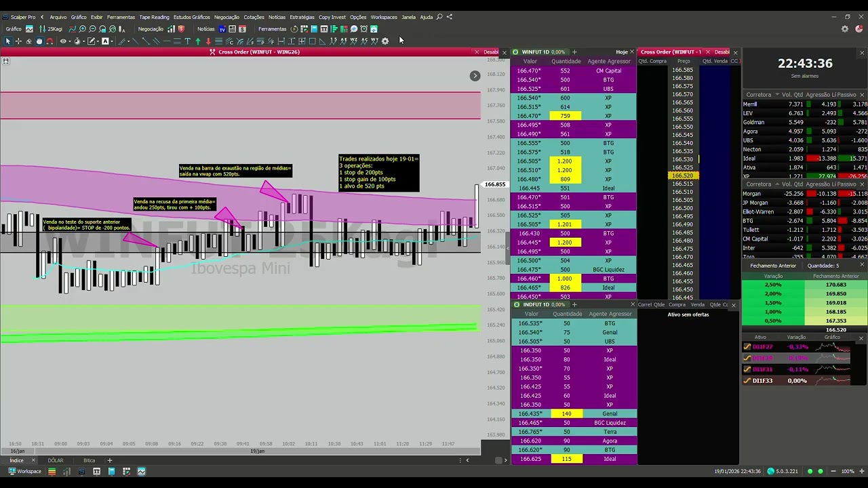Click the colored bars icon in bottom taskbar
Screen dimensions: 868x488
pos(52,472)
